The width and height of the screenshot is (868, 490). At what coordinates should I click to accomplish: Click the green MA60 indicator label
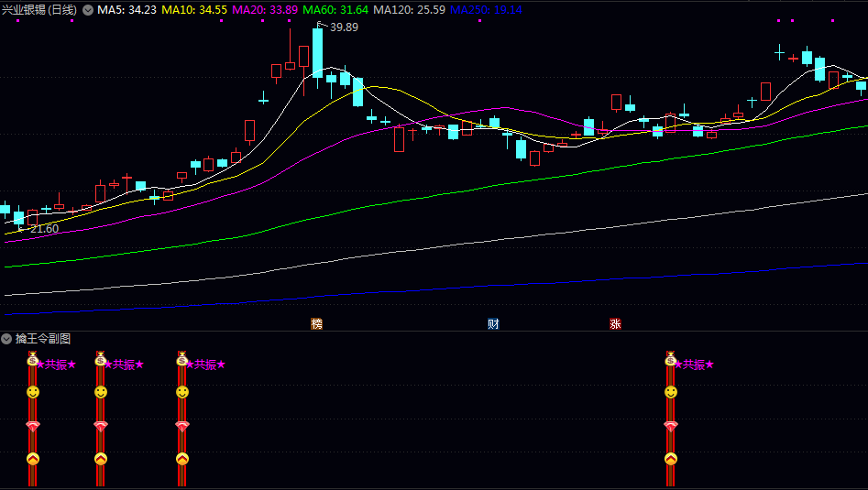[335, 10]
